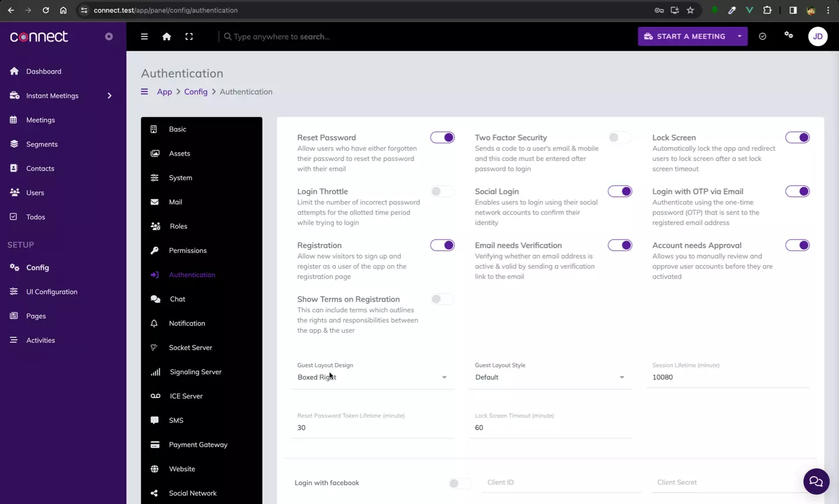Image resolution: width=839 pixels, height=504 pixels.
Task: Select Authentication in config menu
Action: pyautogui.click(x=202, y=274)
